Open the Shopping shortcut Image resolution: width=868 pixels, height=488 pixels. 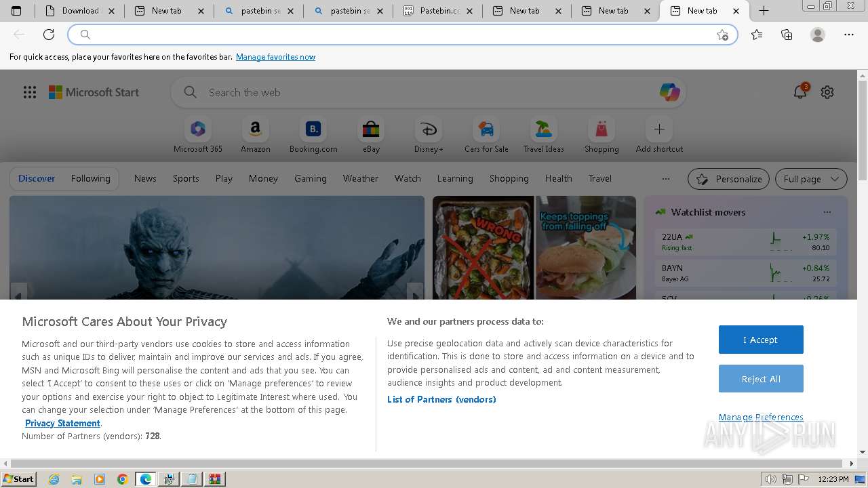click(x=601, y=136)
